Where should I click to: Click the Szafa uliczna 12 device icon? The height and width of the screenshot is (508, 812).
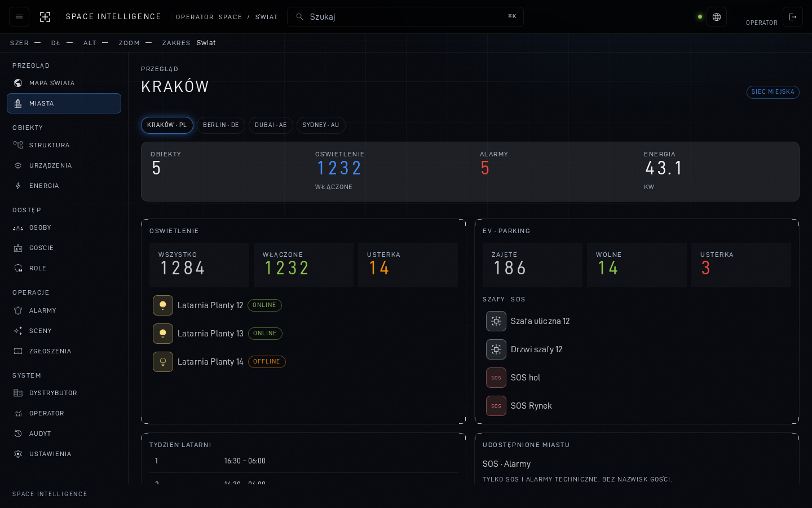496,321
